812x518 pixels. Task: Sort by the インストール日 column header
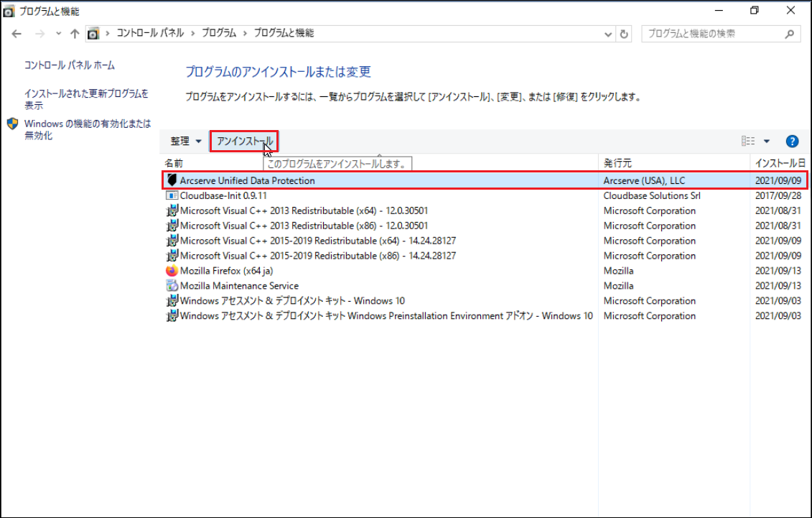(780, 163)
